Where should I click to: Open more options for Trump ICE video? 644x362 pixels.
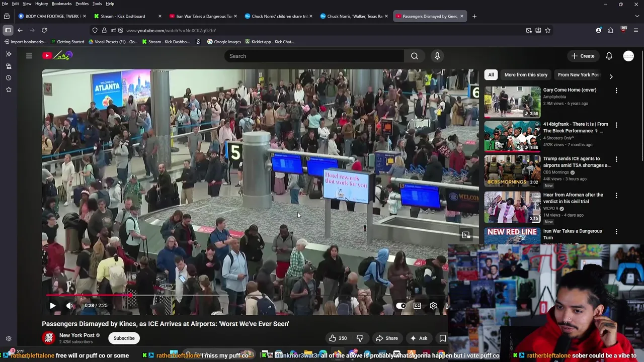(x=616, y=159)
